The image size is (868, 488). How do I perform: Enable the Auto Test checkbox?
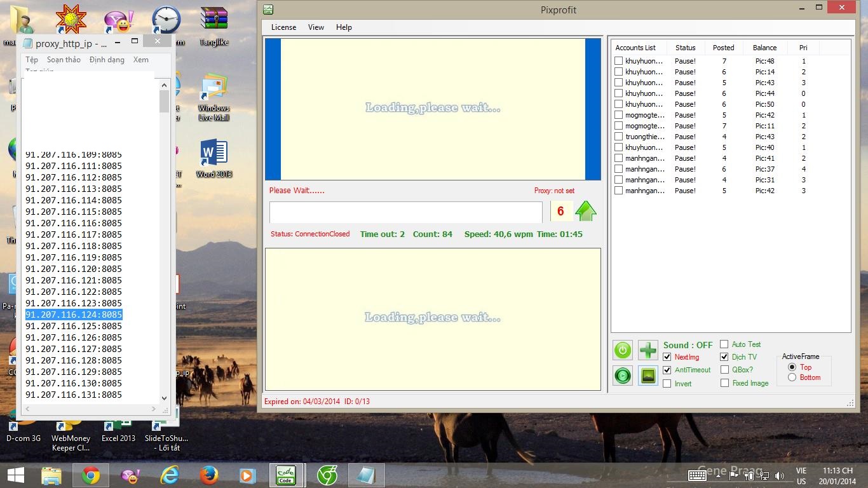point(724,344)
